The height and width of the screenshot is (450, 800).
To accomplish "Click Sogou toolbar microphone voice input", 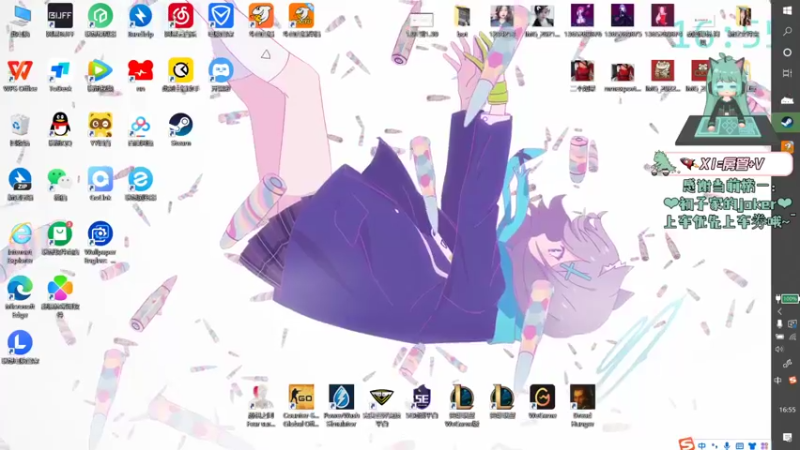I will point(727,445).
